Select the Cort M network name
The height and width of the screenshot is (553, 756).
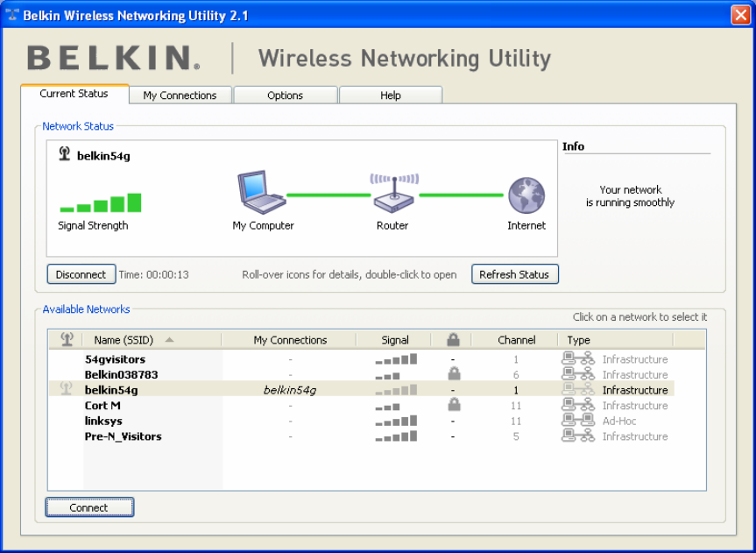(102, 406)
